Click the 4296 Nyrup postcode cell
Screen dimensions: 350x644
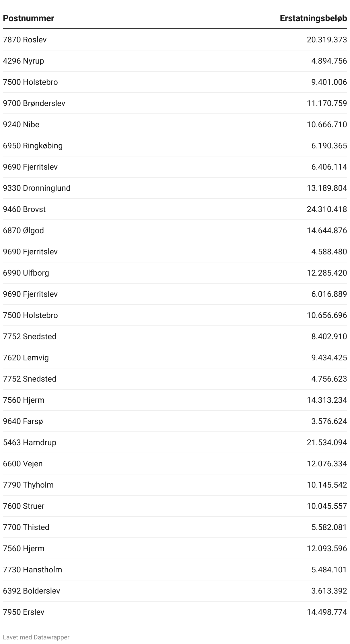click(x=24, y=61)
